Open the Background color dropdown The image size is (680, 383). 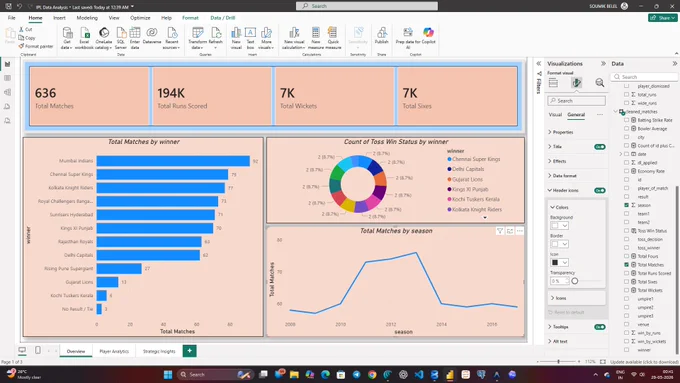[559, 226]
